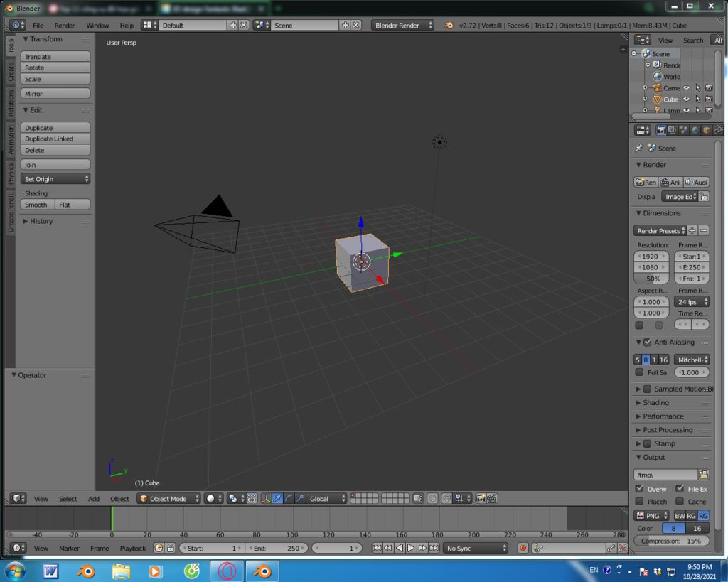
Task: Toggle the File Extensions checkbox
Action: (680, 489)
